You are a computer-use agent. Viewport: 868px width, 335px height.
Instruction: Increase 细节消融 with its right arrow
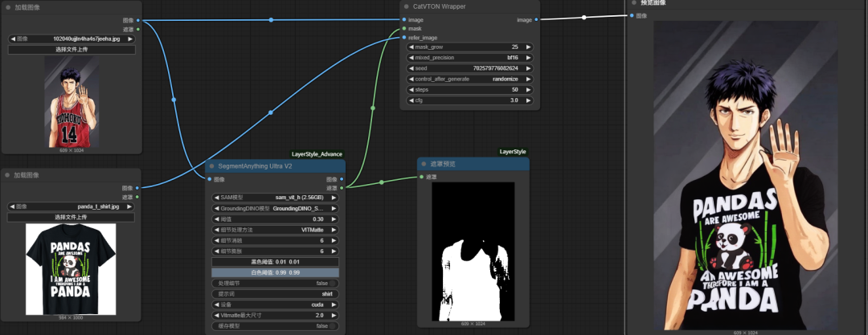click(x=334, y=240)
